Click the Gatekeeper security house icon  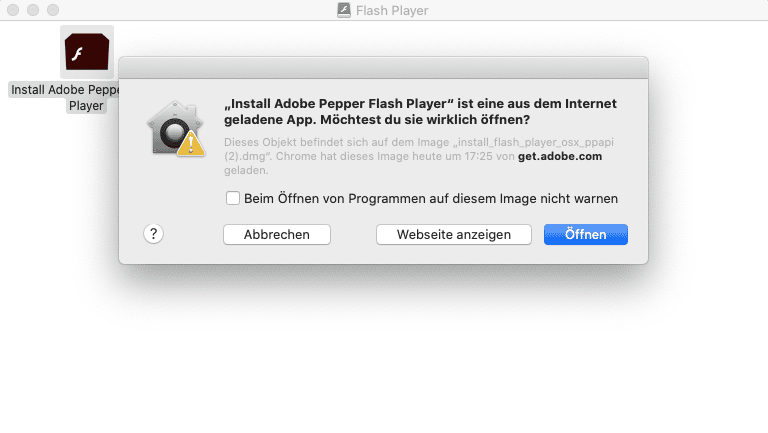pos(175,129)
